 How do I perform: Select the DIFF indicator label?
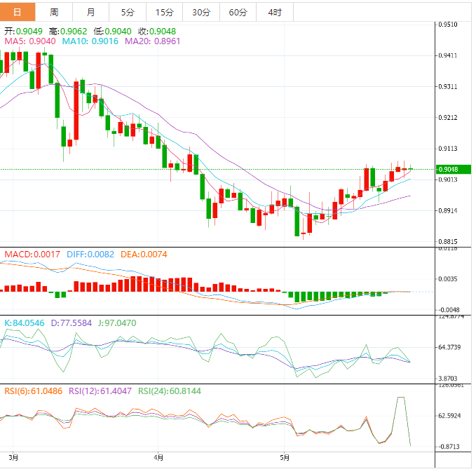(91, 254)
